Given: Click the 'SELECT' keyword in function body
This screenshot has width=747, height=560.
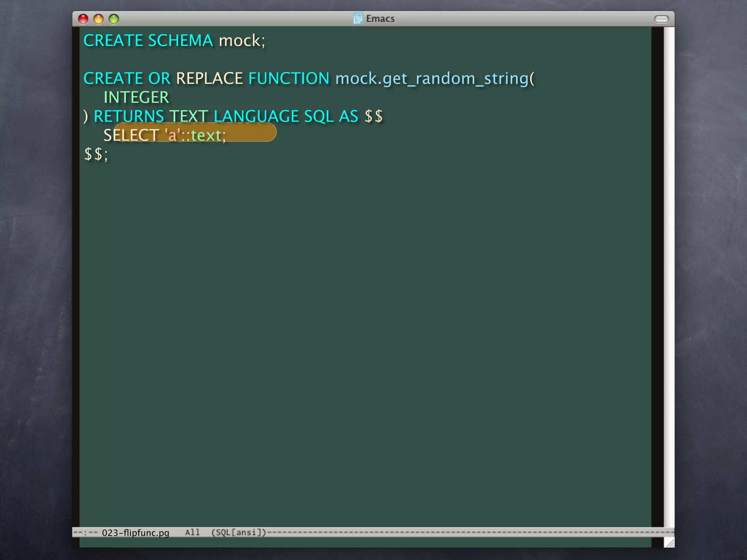Looking at the screenshot, I should [131, 135].
